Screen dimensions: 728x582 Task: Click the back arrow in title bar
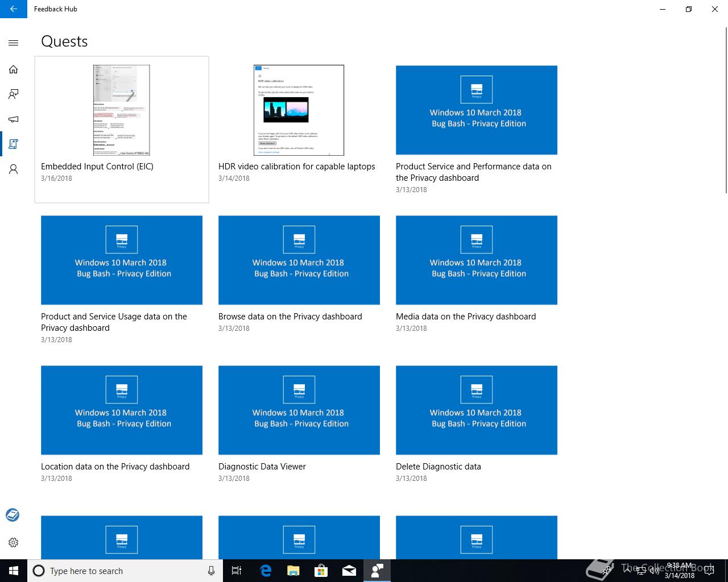[14, 9]
